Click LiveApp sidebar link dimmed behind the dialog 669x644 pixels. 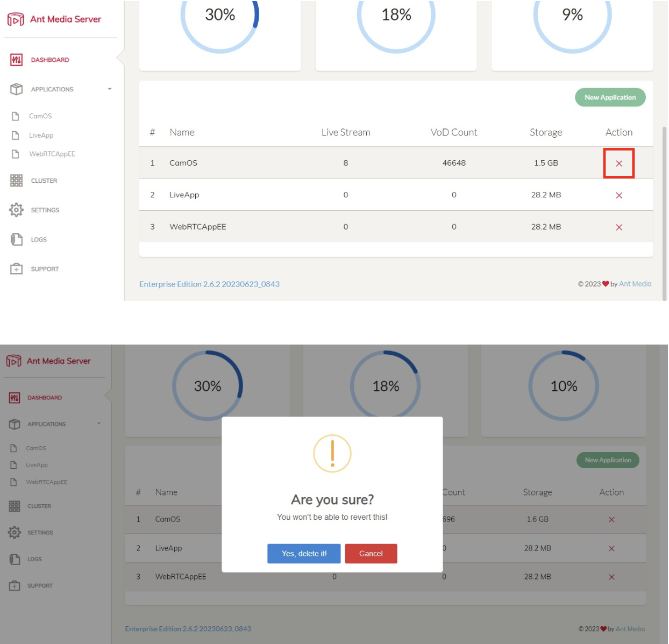(x=37, y=465)
